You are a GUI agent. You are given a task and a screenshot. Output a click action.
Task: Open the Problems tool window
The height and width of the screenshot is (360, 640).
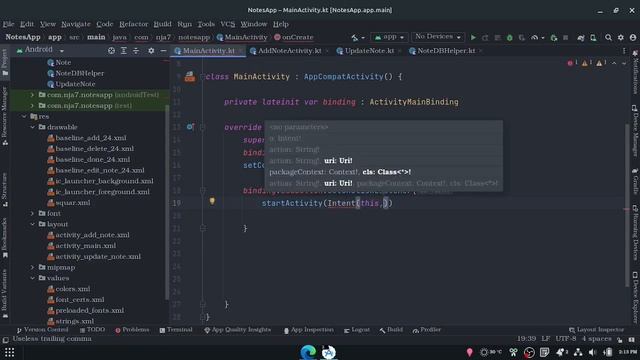[x=132, y=330]
